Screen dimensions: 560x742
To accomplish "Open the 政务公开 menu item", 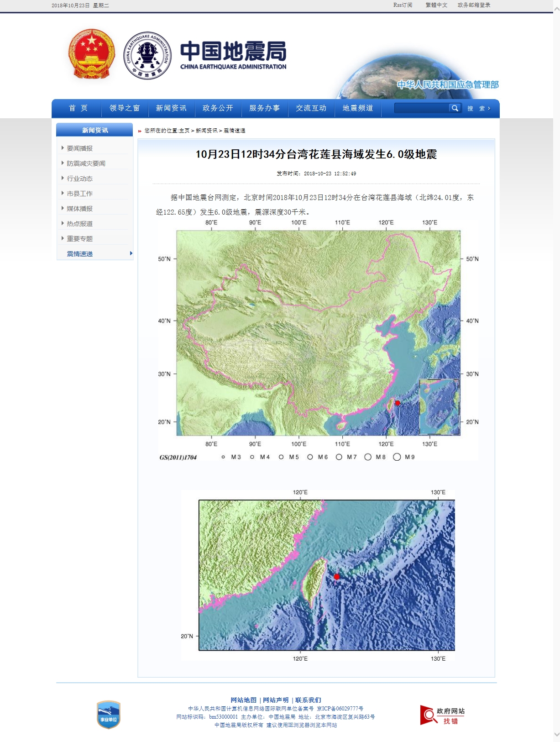I will pos(218,108).
